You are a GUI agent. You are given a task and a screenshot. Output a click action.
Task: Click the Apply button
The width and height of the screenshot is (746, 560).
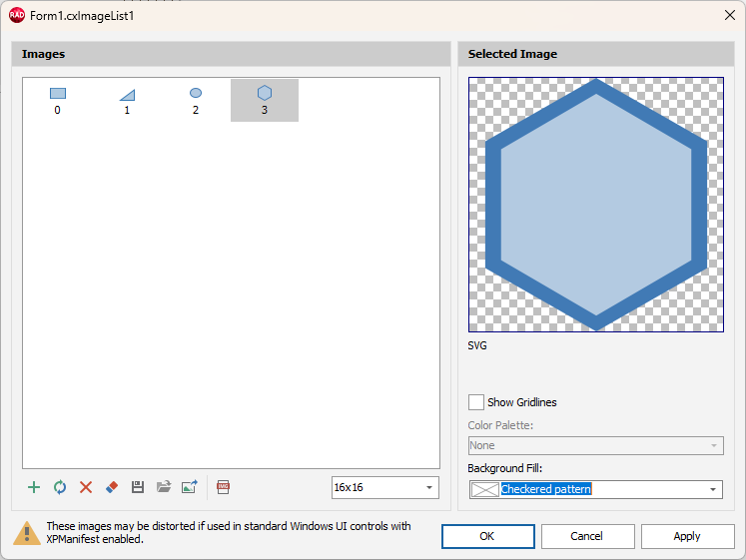(x=687, y=536)
